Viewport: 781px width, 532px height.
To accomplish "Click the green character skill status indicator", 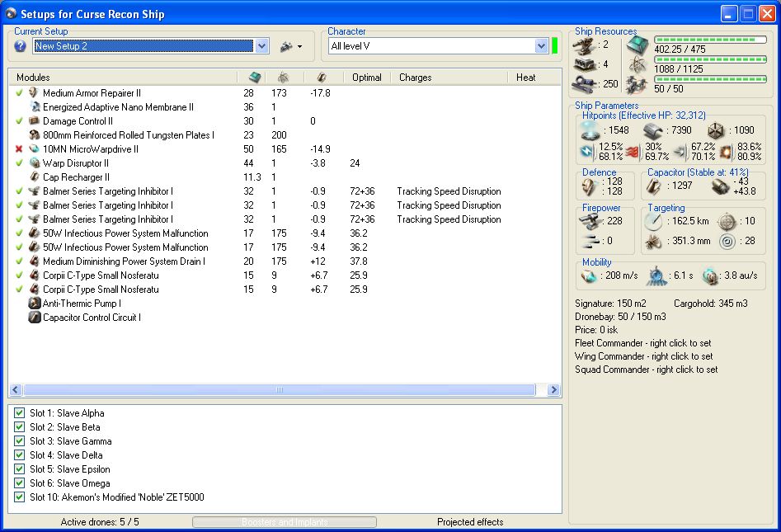I will (555, 46).
